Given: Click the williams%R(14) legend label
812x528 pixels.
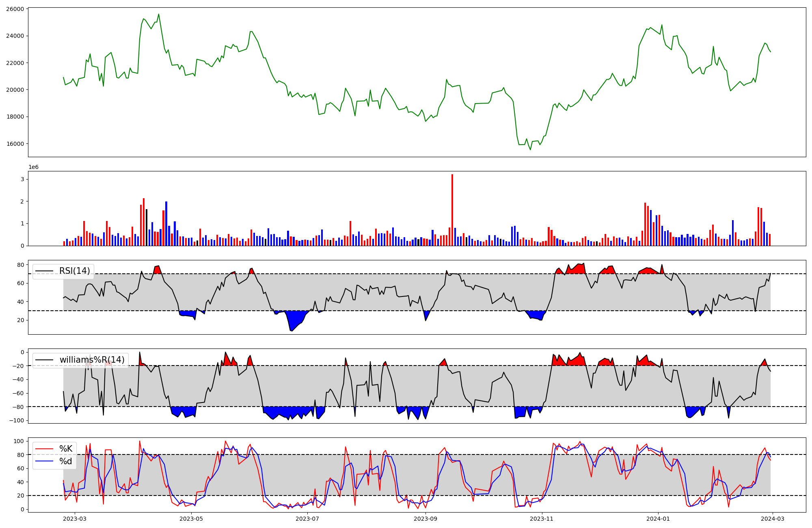Looking at the screenshot, I should [x=92, y=360].
